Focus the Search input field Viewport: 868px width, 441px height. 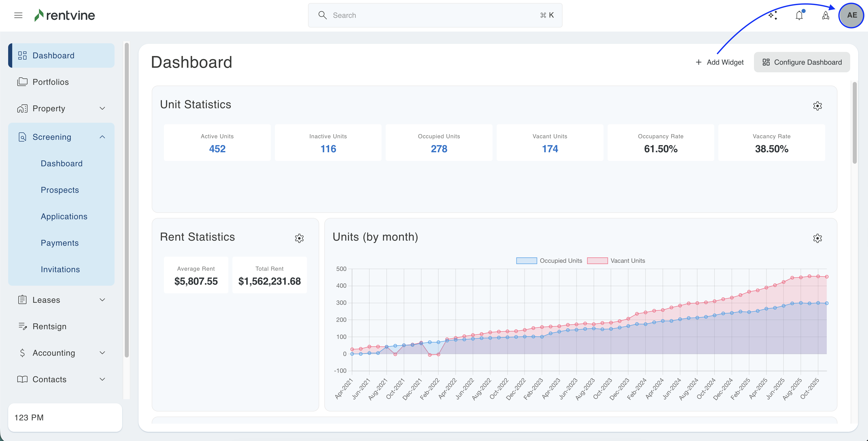point(435,15)
